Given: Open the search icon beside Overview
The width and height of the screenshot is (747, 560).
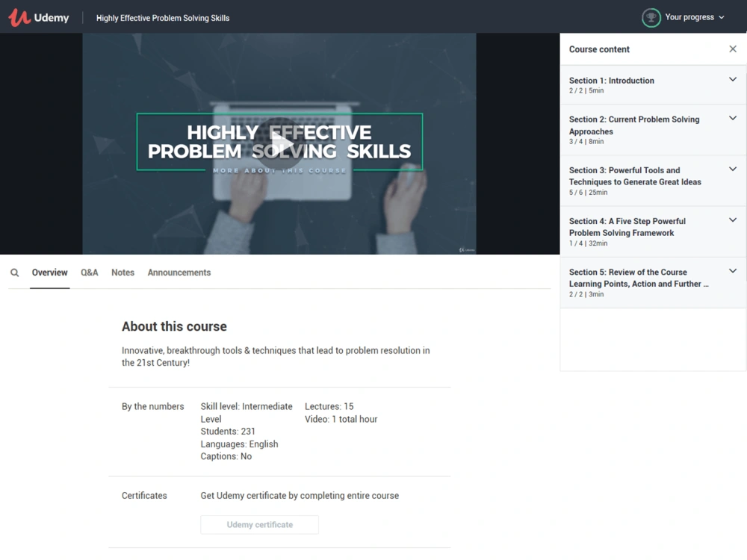Looking at the screenshot, I should pyautogui.click(x=15, y=273).
